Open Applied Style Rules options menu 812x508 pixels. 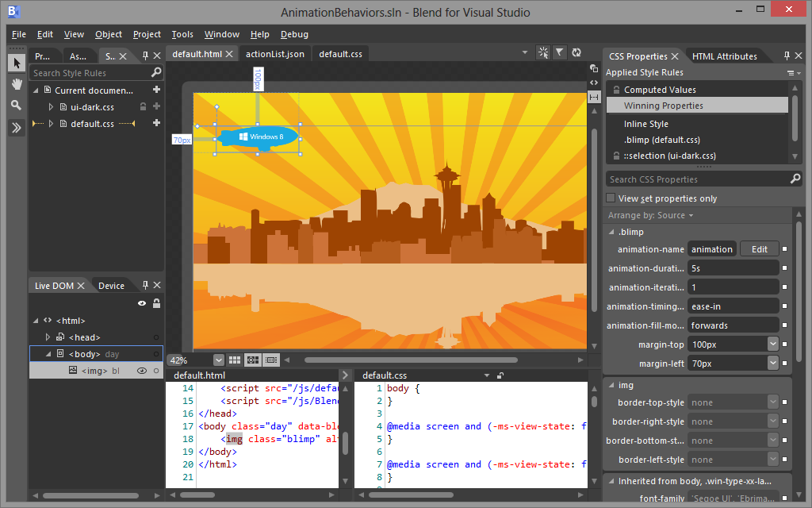coord(794,73)
